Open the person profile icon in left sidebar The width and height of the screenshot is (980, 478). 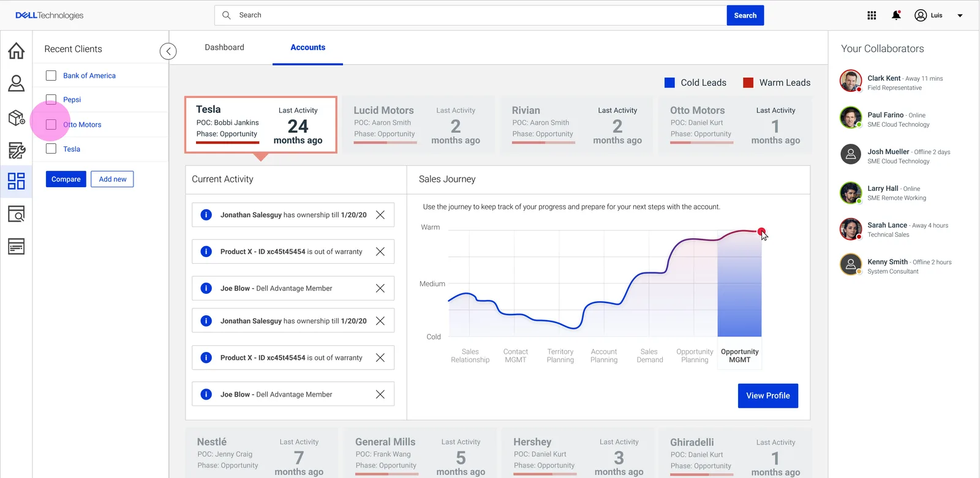[17, 83]
